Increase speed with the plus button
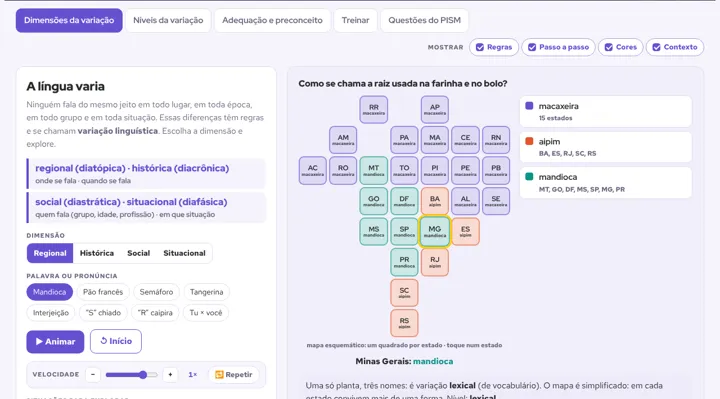The width and height of the screenshot is (720, 399). pos(170,375)
